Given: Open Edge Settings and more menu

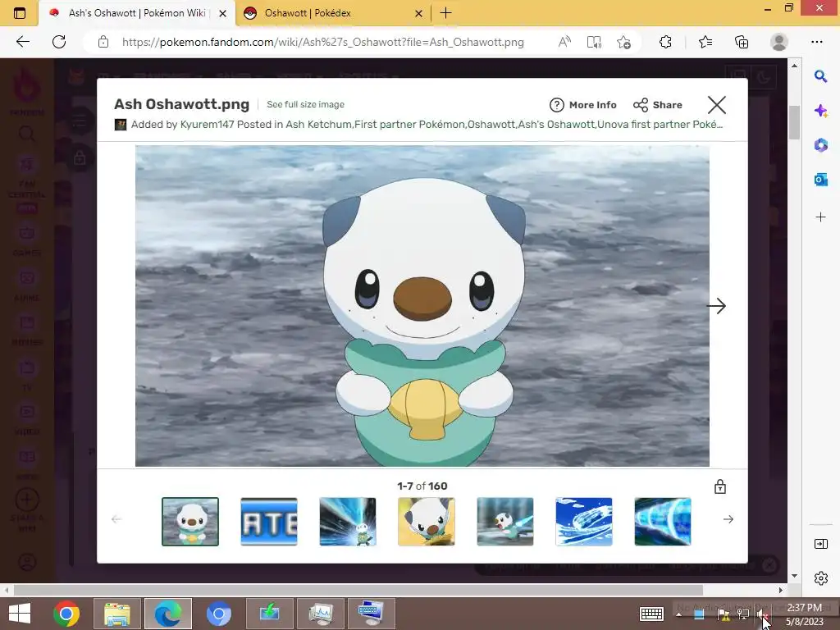Looking at the screenshot, I should 817,42.
